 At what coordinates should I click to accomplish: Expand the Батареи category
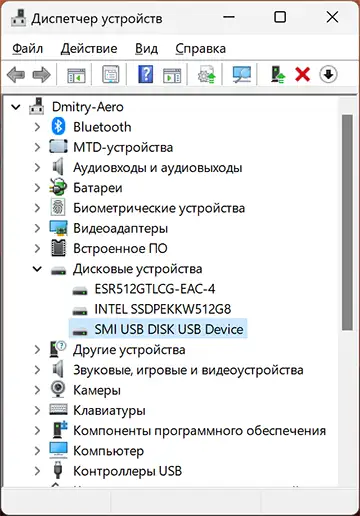point(37,188)
